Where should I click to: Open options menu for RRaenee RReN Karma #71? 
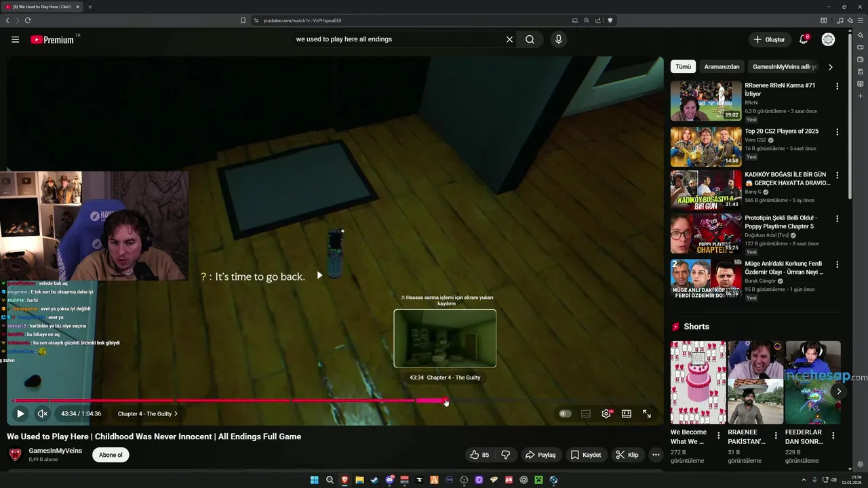pyautogui.click(x=837, y=86)
